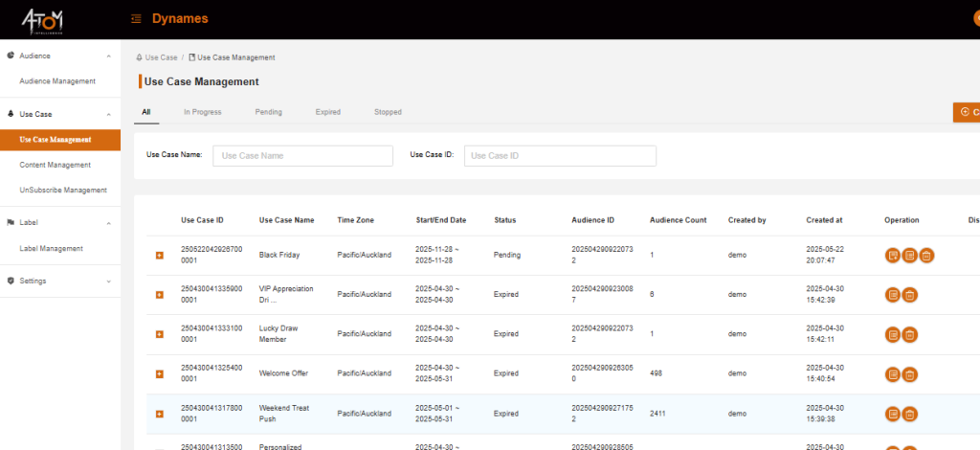Viewport: 980px width, 450px height.
Task: Switch to the Pending tab
Action: point(268,112)
